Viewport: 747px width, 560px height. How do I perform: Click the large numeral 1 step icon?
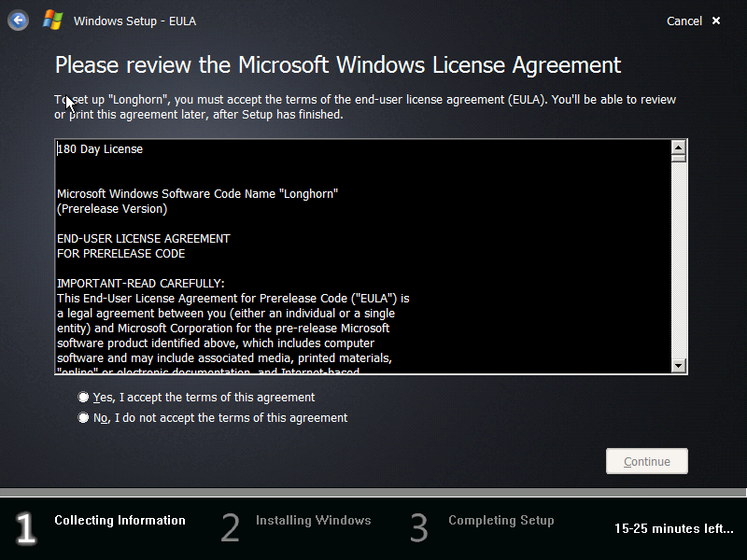[24, 528]
